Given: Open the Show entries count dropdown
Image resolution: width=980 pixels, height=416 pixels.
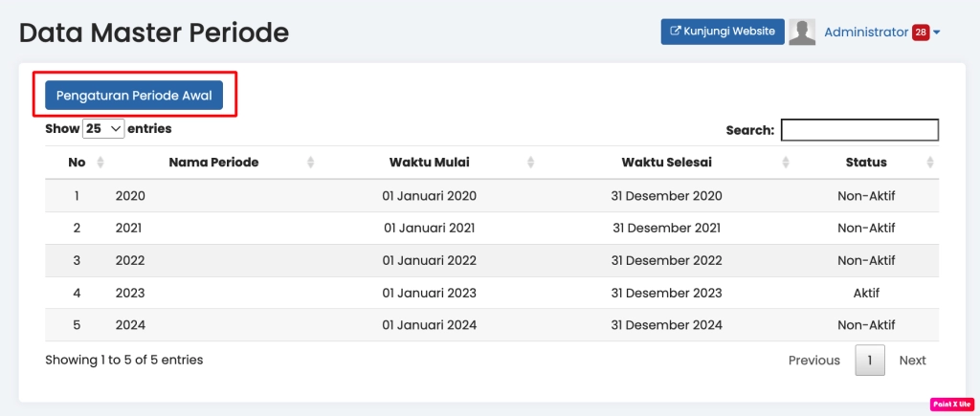Looking at the screenshot, I should click(x=104, y=128).
